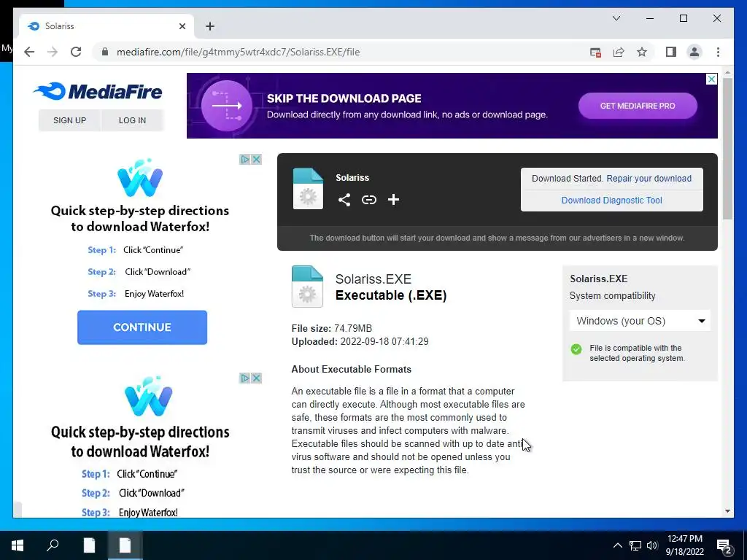Screen dimensions: 747x560
Task: Click the blue CONTINUE button
Action: coord(142,327)
